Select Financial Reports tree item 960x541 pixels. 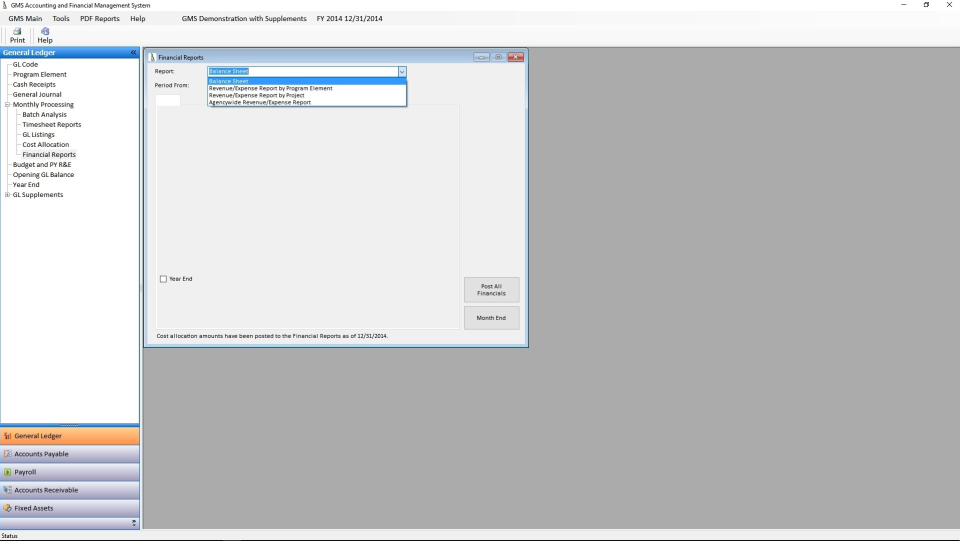pyautogui.click(x=49, y=155)
